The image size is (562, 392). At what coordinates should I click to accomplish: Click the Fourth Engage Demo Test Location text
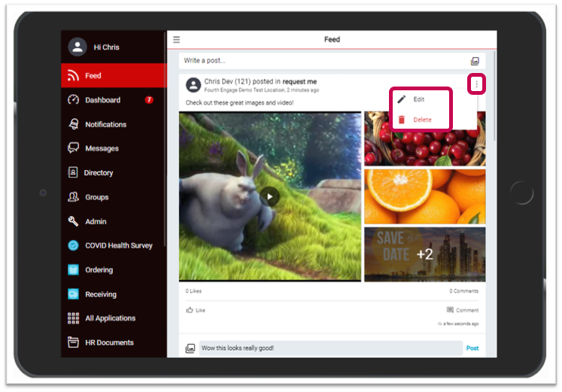point(245,90)
